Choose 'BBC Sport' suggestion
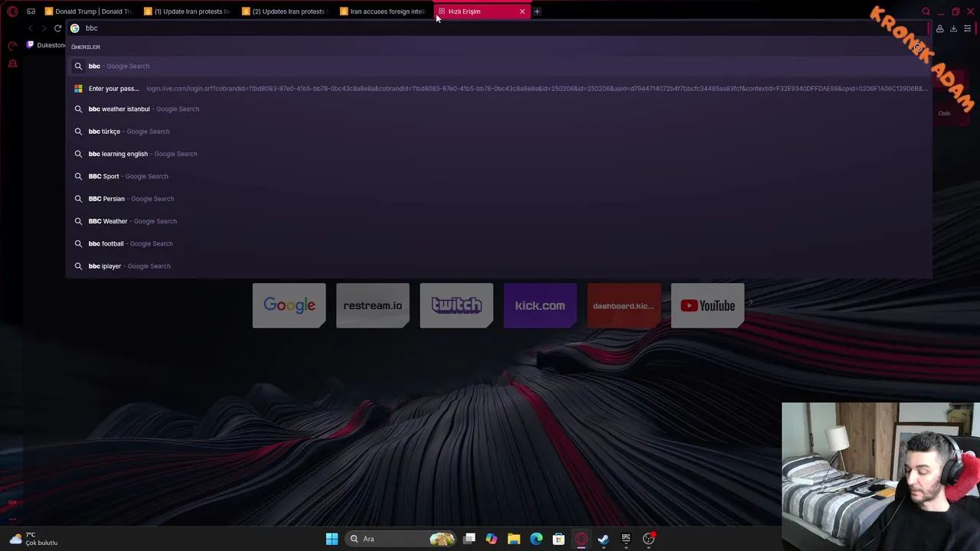 coord(499,176)
